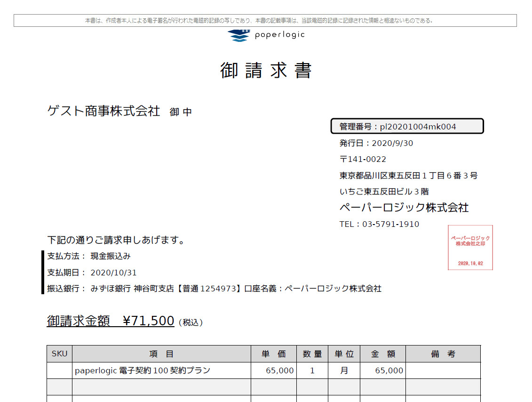Select the paperlogic 電子契約 plan item cell

[143, 370]
